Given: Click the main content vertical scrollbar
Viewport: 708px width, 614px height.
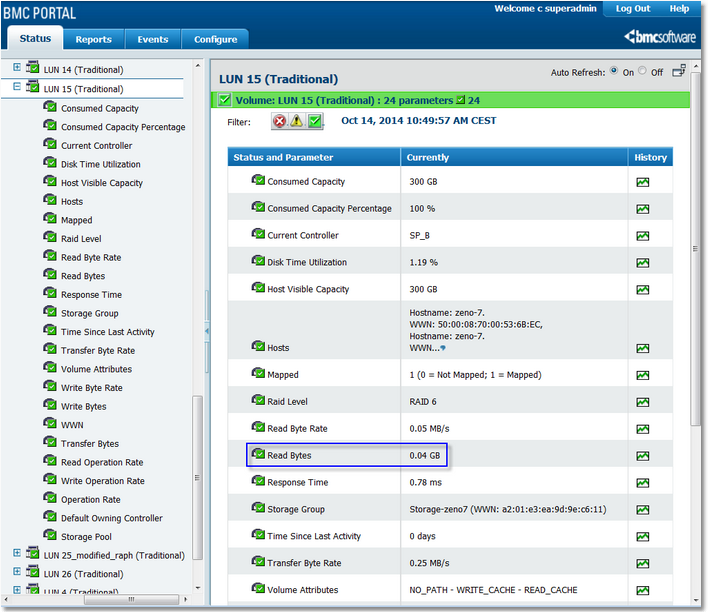Looking at the screenshot, I should 695,248.
